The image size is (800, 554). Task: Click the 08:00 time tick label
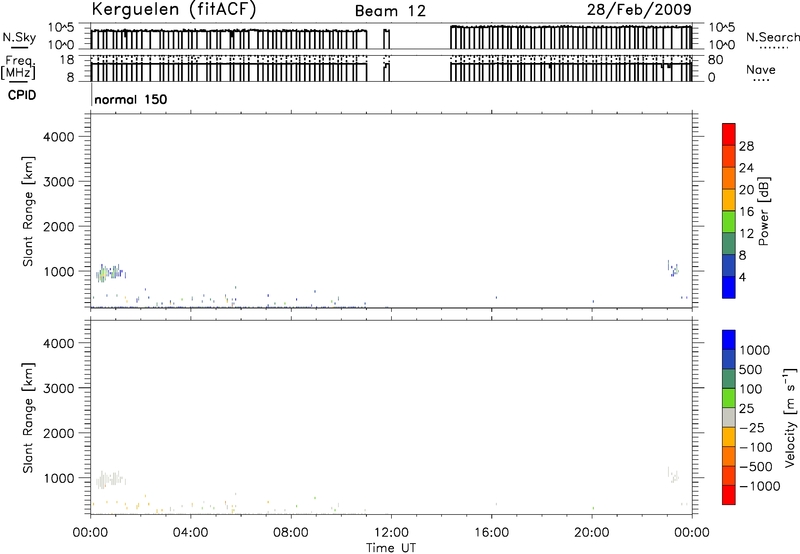tap(290, 533)
